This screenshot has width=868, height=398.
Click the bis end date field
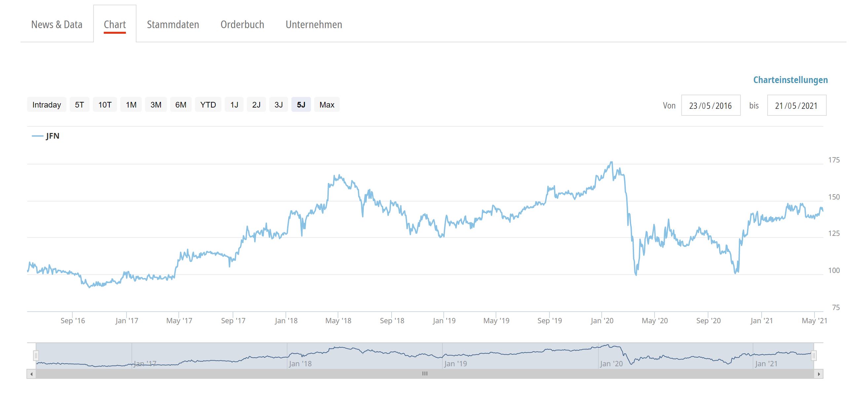point(796,106)
